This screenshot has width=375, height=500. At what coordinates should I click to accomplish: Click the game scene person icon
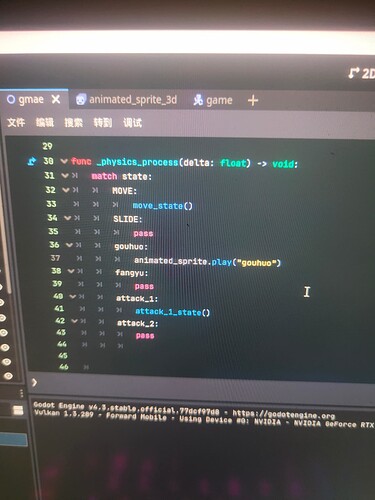click(198, 100)
